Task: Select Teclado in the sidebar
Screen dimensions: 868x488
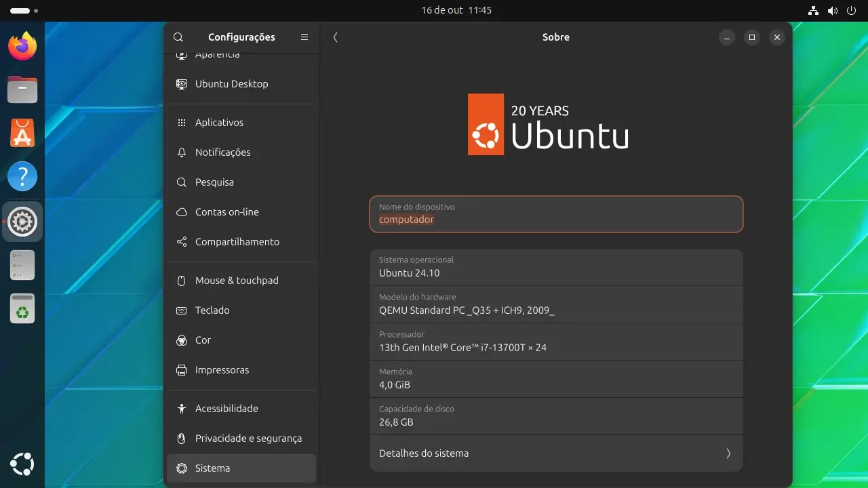Action: [241, 310]
